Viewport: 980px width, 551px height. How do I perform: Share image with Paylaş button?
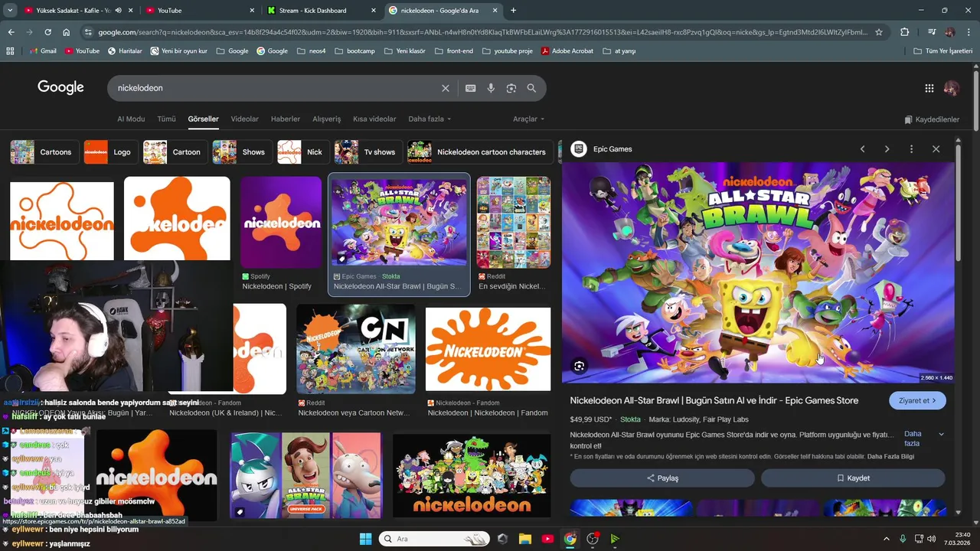tap(662, 478)
